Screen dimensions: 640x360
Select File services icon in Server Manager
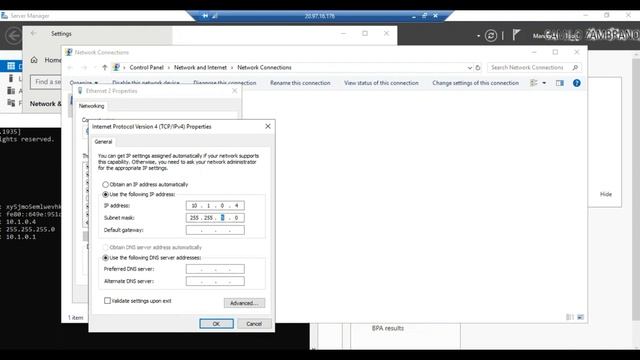click(11, 103)
